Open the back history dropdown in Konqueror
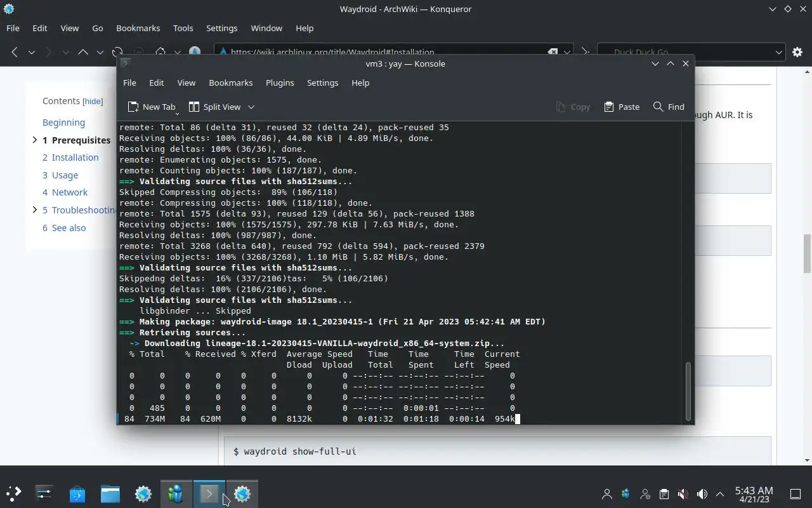The image size is (812, 508). coord(31,52)
